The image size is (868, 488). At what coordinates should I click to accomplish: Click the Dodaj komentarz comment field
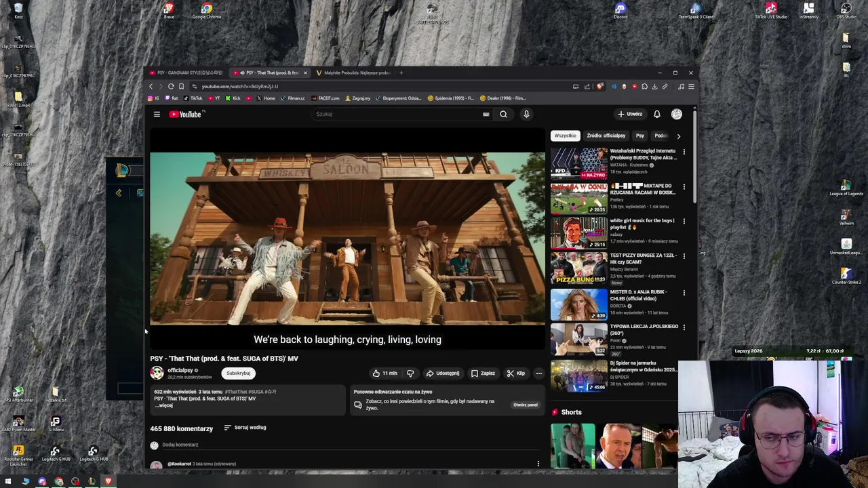[349, 445]
